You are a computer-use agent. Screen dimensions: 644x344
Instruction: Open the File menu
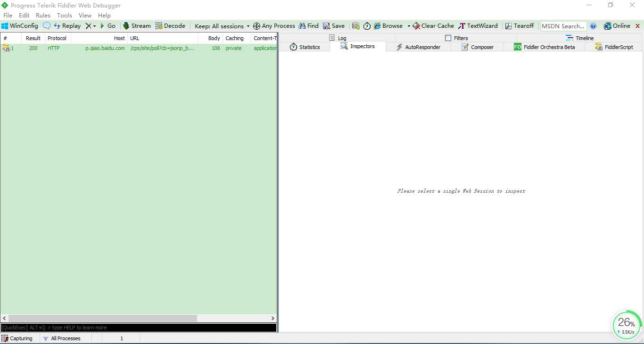(x=8, y=15)
